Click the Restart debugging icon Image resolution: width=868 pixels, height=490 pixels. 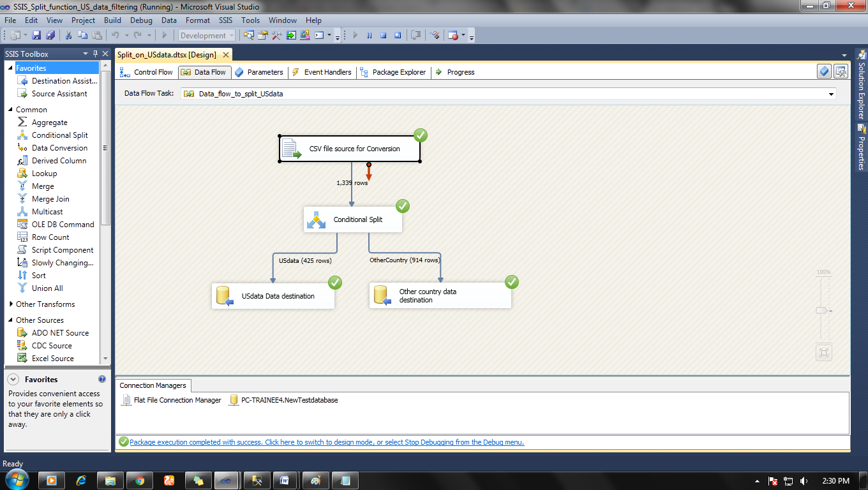coord(397,36)
